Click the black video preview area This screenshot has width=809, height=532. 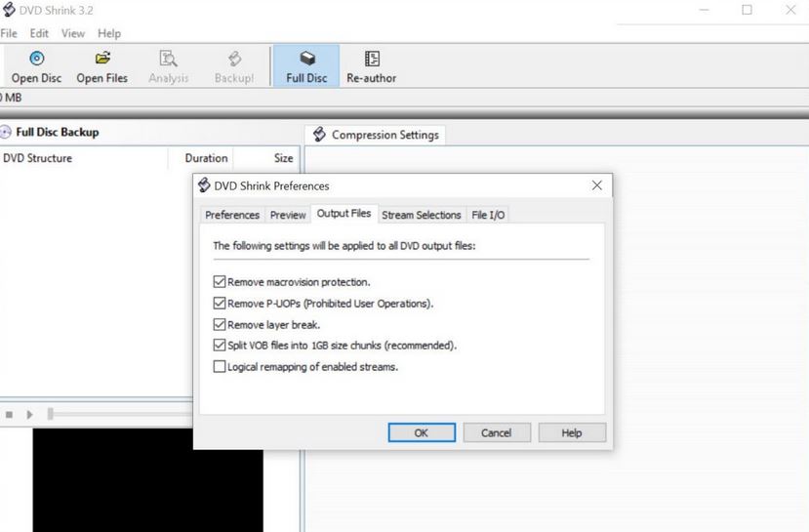[148, 480]
